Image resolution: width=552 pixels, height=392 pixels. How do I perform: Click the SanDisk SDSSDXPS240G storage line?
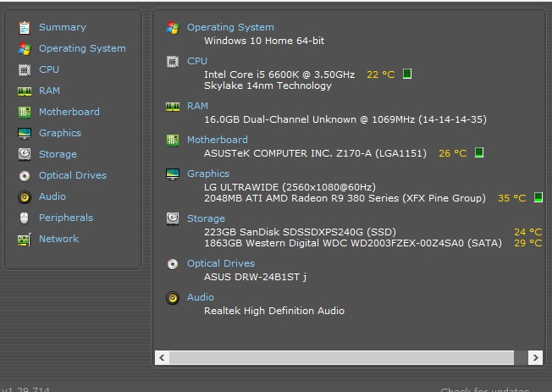point(300,232)
